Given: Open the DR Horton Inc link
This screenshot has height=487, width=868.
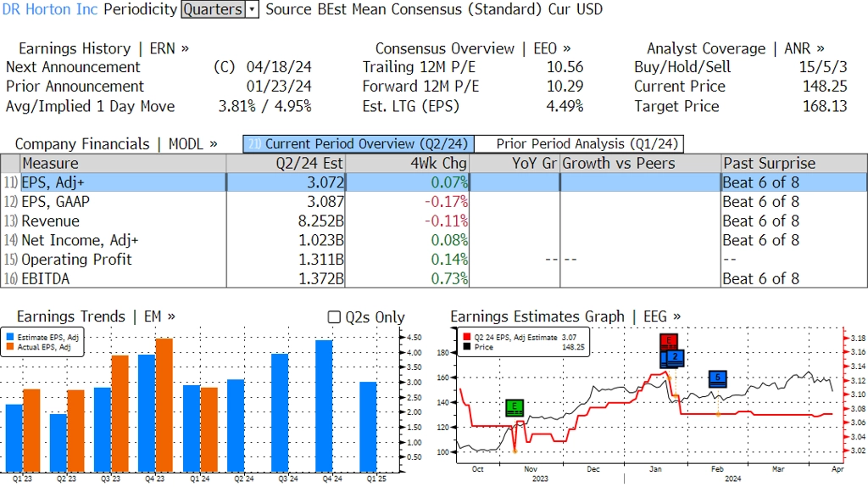Looking at the screenshot, I should [50, 9].
